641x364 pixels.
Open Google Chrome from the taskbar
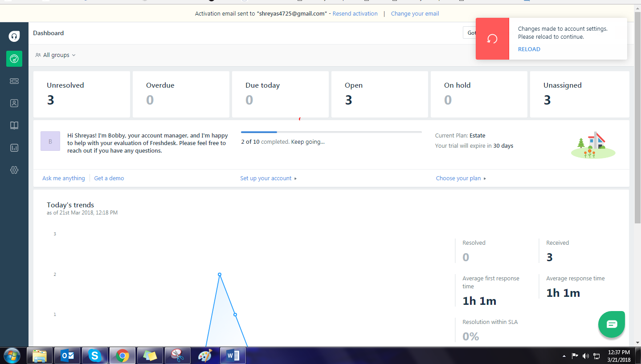(x=122, y=355)
